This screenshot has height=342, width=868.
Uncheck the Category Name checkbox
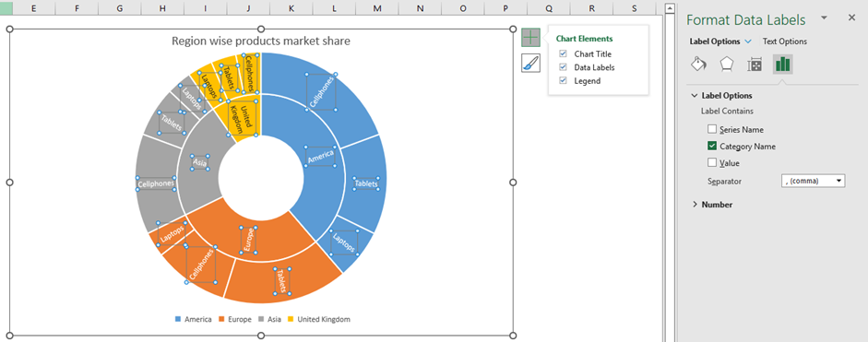click(x=712, y=146)
